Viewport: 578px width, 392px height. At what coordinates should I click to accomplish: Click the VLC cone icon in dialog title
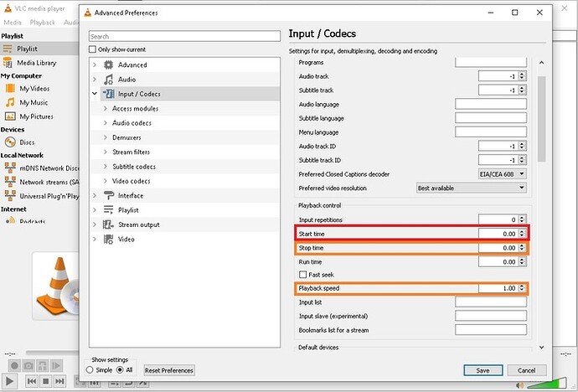pyautogui.click(x=87, y=13)
